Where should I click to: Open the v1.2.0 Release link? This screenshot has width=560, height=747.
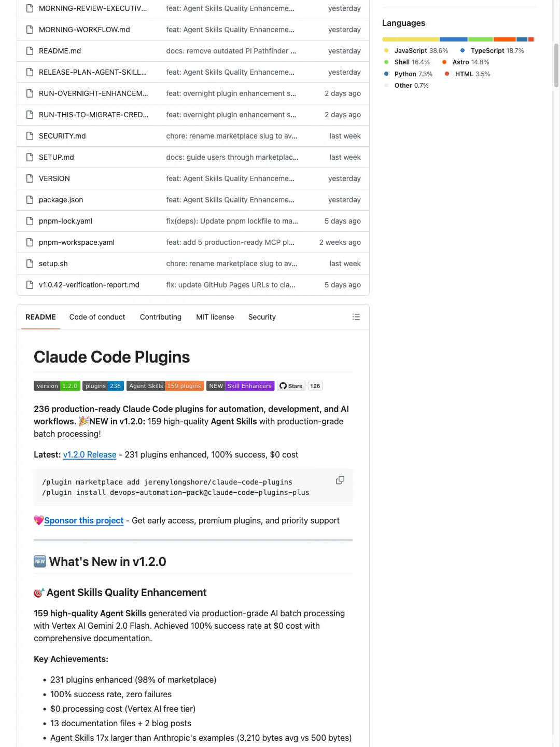tap(90, 455)
